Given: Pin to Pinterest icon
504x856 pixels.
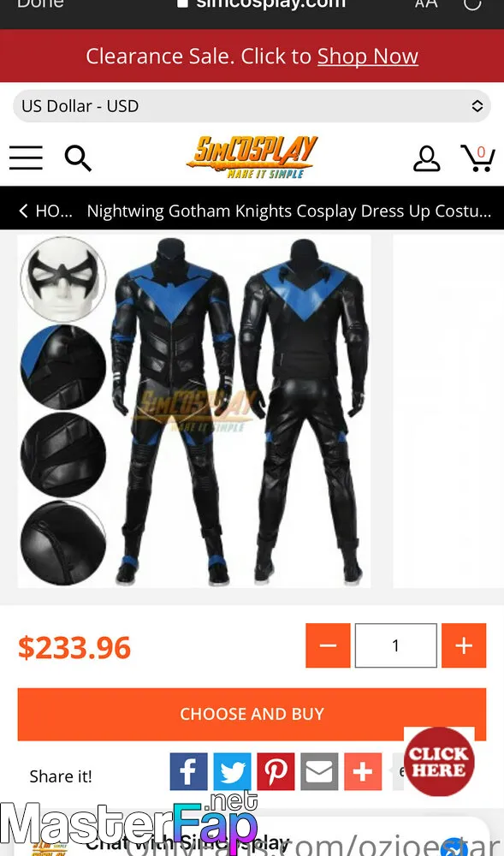Looking at the screenshot, I should point(276,771).
